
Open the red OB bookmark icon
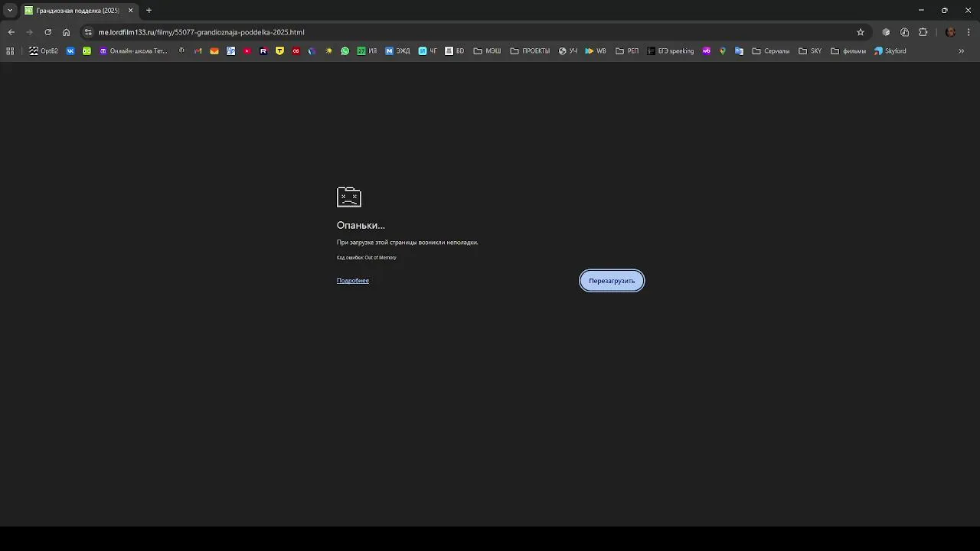[x=296, y=51]
